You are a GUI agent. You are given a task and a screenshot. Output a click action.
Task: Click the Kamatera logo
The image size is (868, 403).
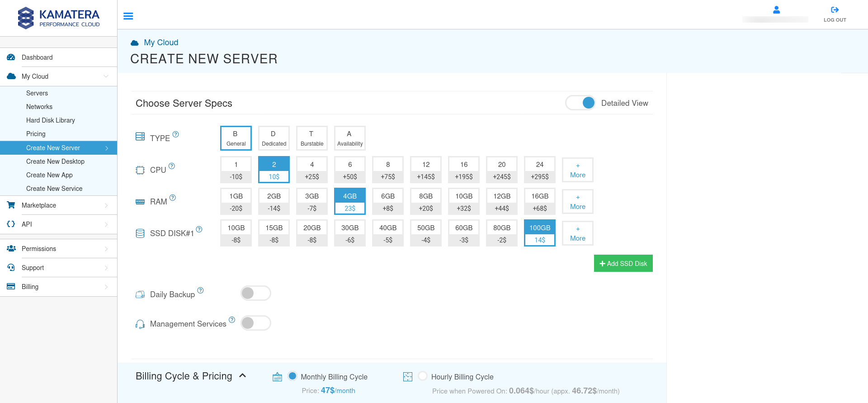[58, 18]
